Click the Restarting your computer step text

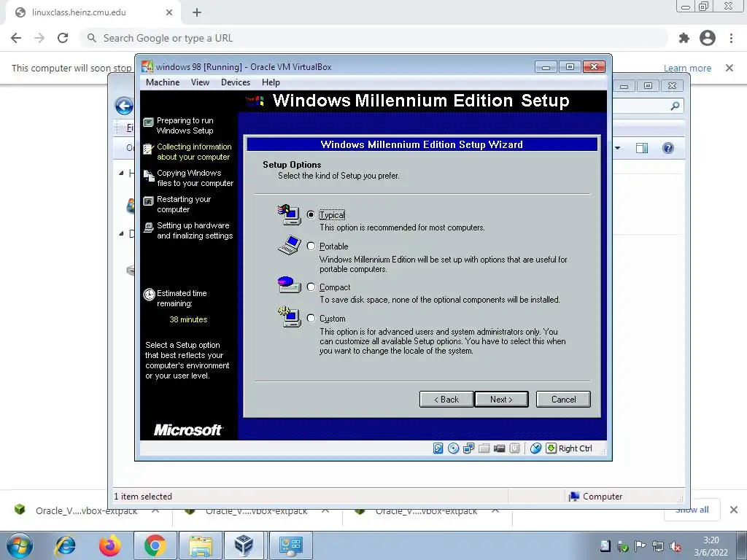click(184, 204)
